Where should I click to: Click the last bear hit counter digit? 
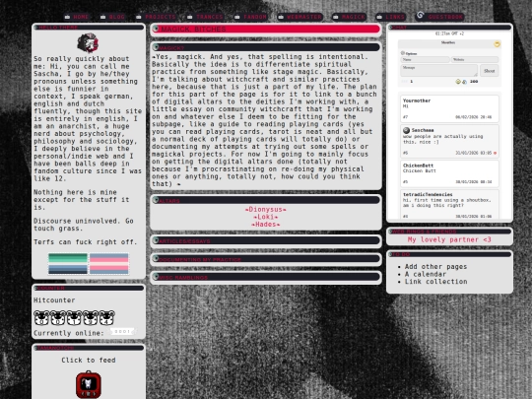(x=106, y=318)
